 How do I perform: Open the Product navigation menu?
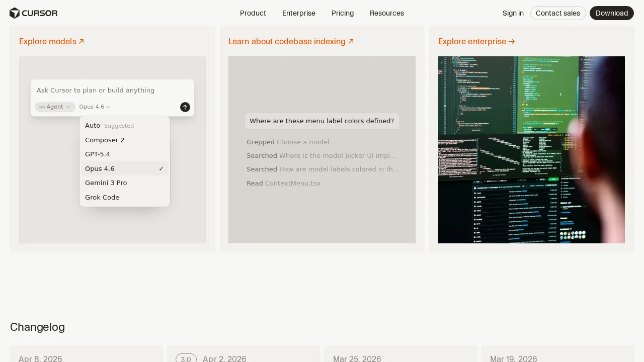pos(253,13)
